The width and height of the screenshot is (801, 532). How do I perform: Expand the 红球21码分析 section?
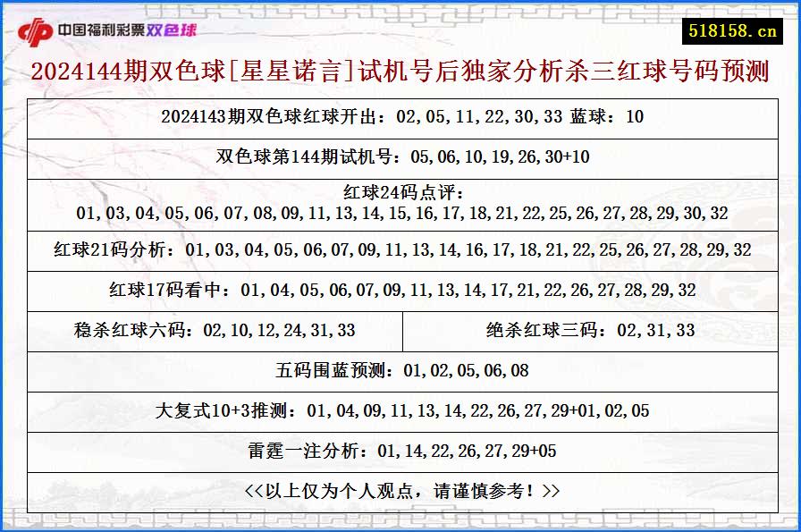tap(400, 250)
